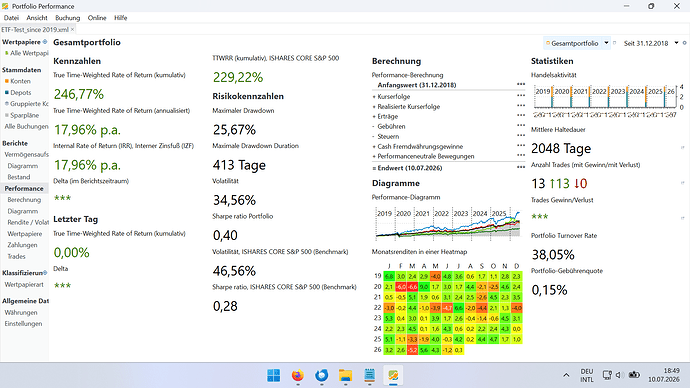Image resolution: width=690 pixels, height=388 pixels.
Task: Click the link icon beside Trades Gewinn/Verlust value
Action: click(x=683, y=218)
